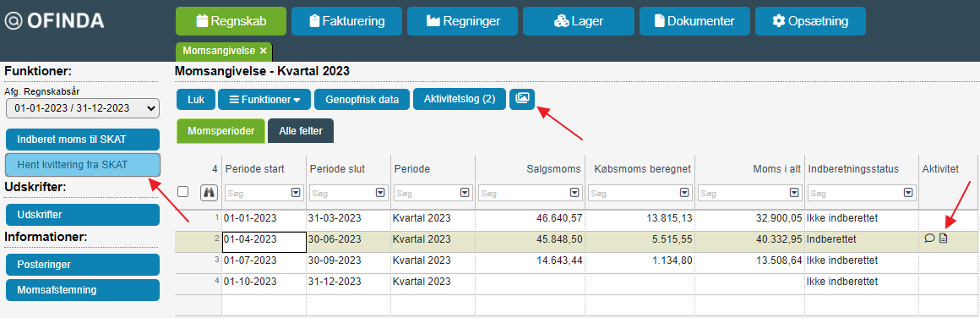This screenshot has height=318, width=980.
Task: Open the document icon in the Indberettet row
Action: (944, 238)
